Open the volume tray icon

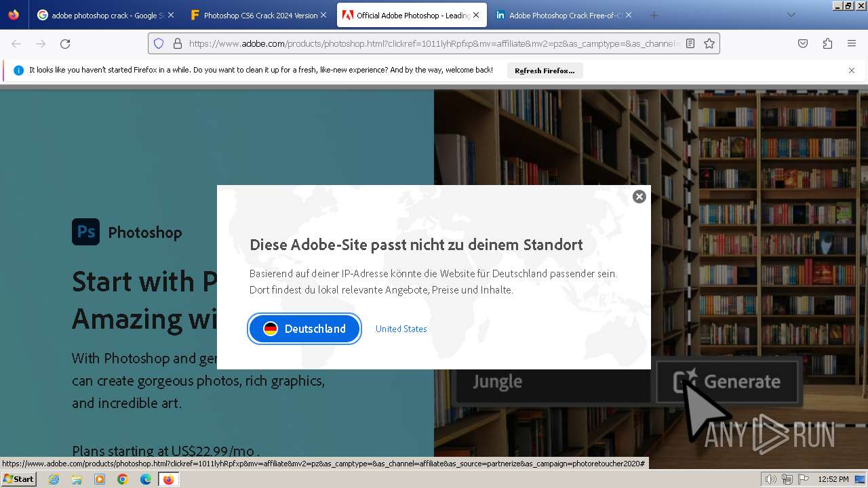click(x=770, y=479)
